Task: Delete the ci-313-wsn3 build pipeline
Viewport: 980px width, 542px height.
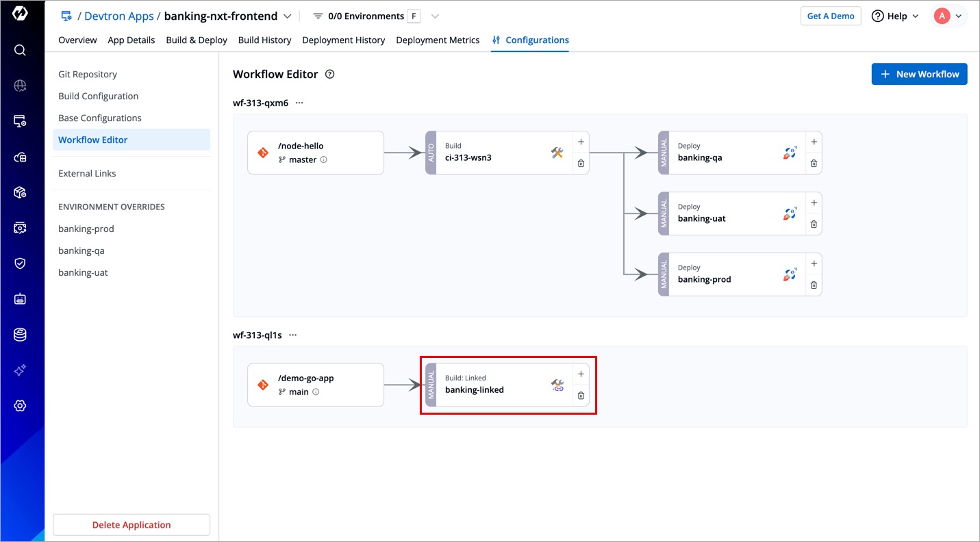Action: click(581, 164)
